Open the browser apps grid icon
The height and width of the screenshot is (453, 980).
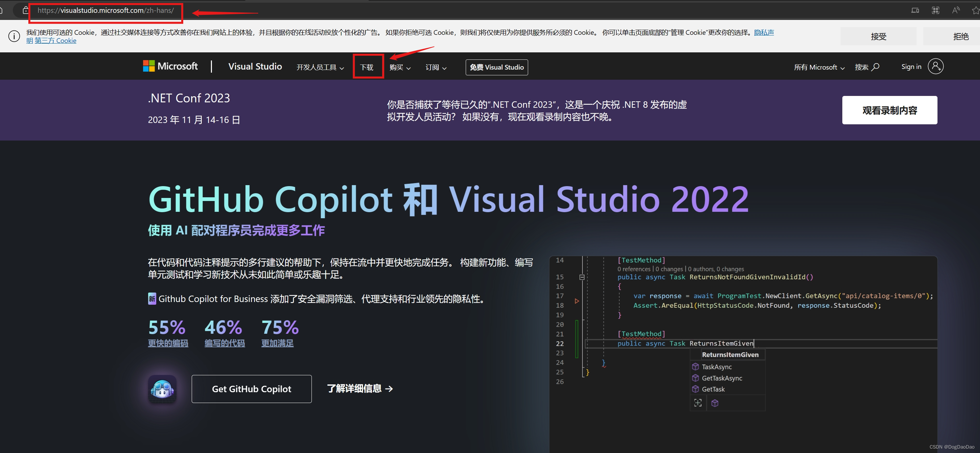[935, 10]
